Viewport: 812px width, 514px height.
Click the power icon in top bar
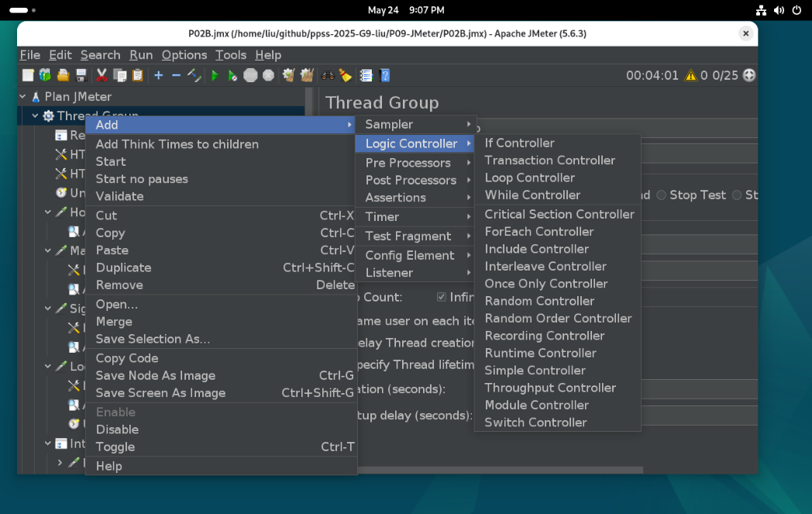pos(797,10)
